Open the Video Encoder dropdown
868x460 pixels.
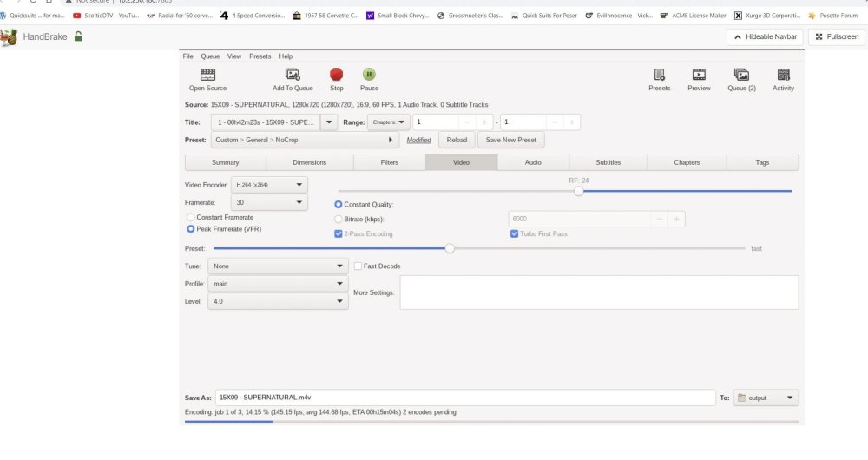[269, 185]
